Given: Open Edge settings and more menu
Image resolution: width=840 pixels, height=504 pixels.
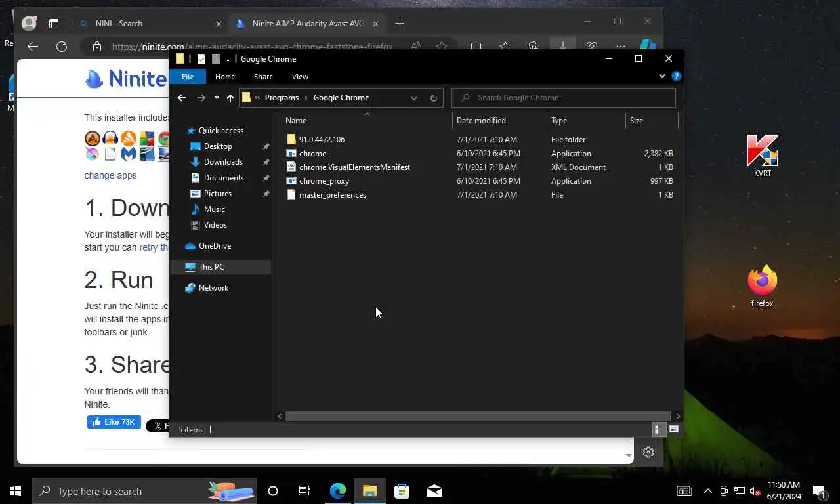Looking at the screenshot, I should 620,45.
